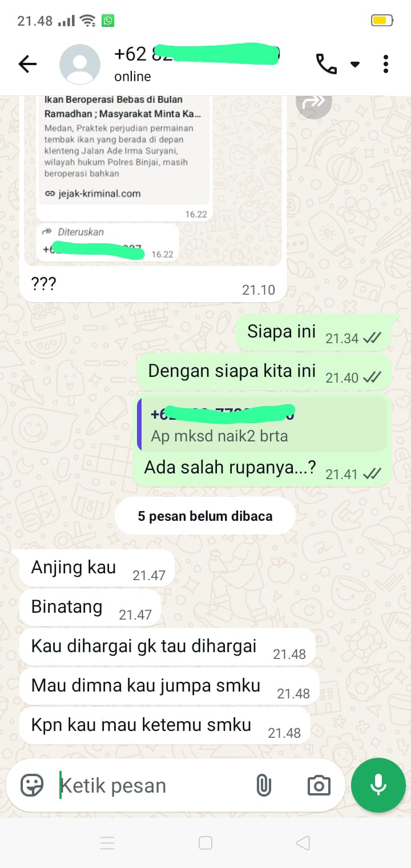Screen dimensions: 411x868
Task: Tap the '5 pesan belum dibaca' label
Action: click(205, 516)
